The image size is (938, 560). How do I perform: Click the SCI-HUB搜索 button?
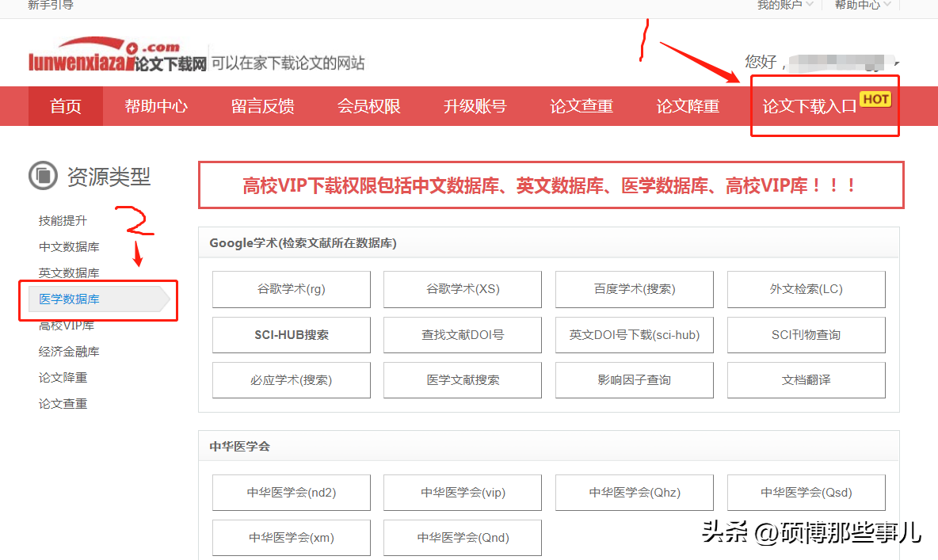click(292, 335)
